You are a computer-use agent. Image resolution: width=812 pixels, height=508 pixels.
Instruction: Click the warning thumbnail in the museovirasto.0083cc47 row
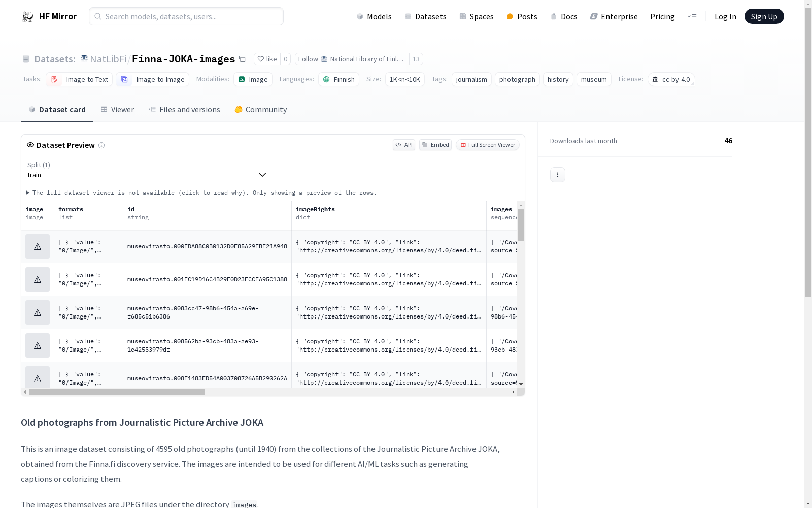[38, 312]
